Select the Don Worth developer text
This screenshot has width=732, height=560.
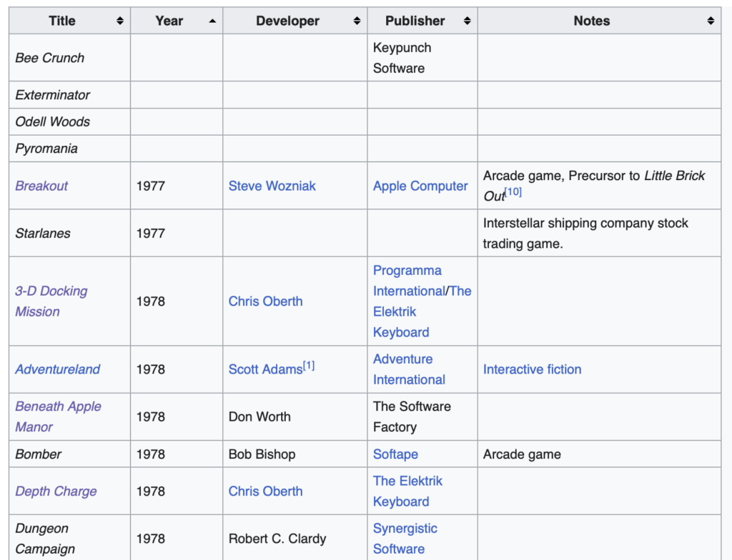click(259, 416)
